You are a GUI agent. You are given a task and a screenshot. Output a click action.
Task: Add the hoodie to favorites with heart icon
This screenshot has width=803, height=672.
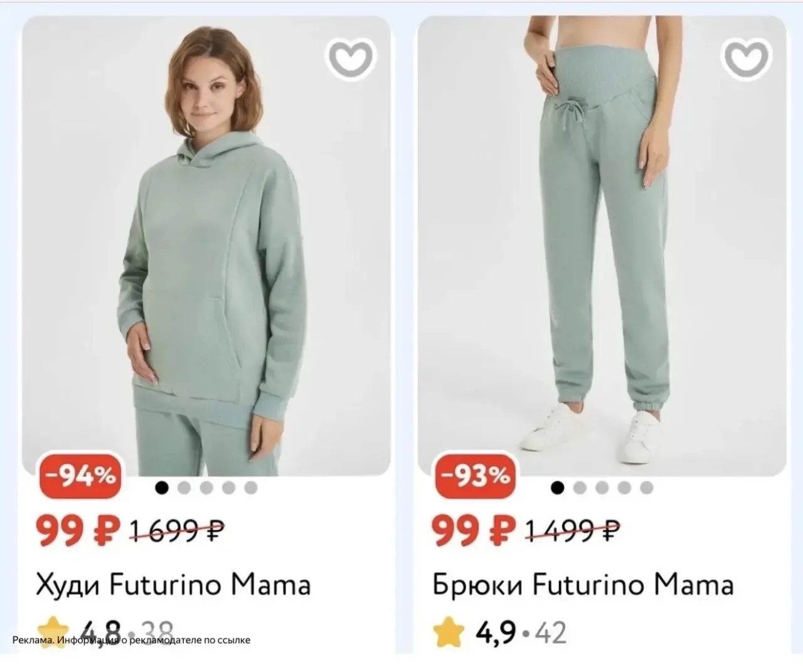click(351, 58)
